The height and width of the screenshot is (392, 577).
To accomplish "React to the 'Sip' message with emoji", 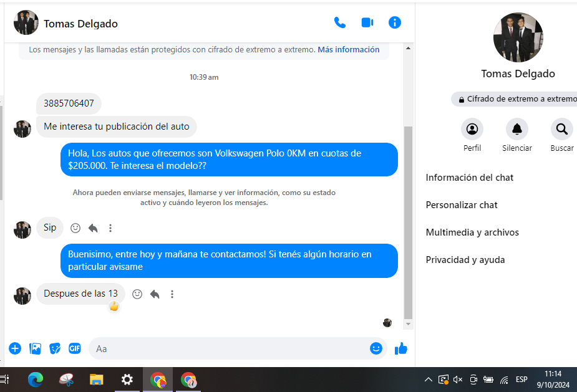I will (x=75, y=228).
